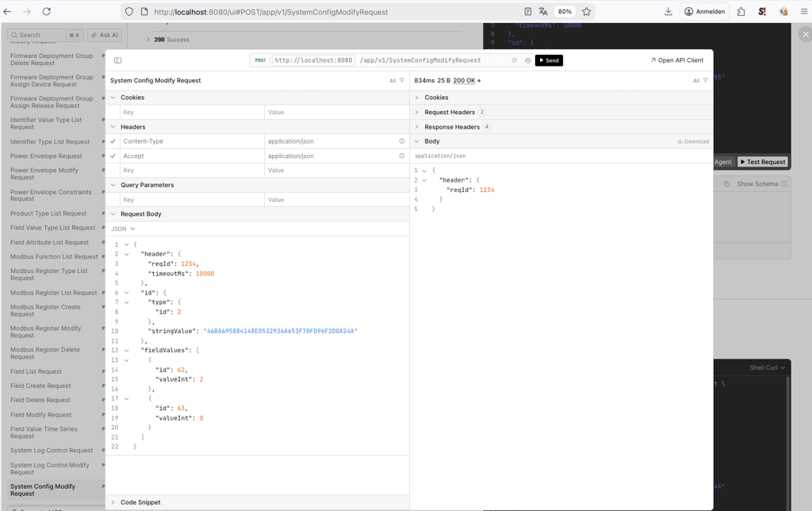Open Field Delete Request in sidebar
The image size is (812, 511).
tap(40, 400)
